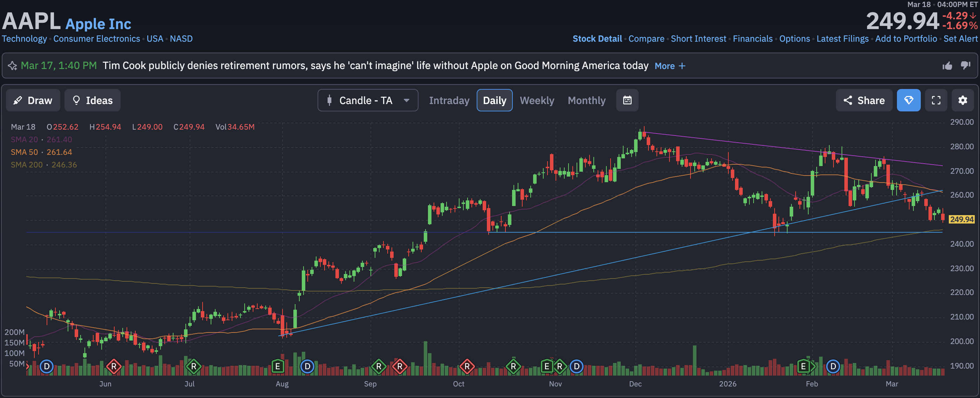Open the calendar date range picker
The image size is (980, 398).
click(627, 100)
